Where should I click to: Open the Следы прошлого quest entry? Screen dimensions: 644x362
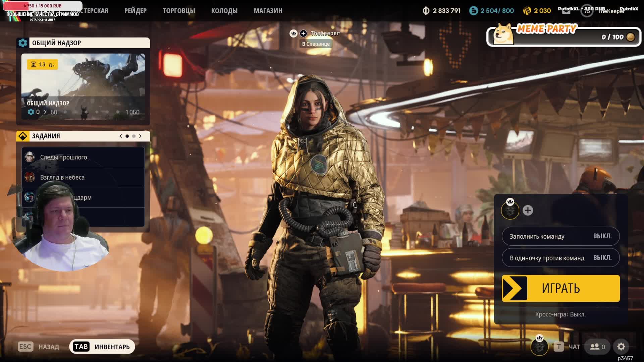(83, 157)
